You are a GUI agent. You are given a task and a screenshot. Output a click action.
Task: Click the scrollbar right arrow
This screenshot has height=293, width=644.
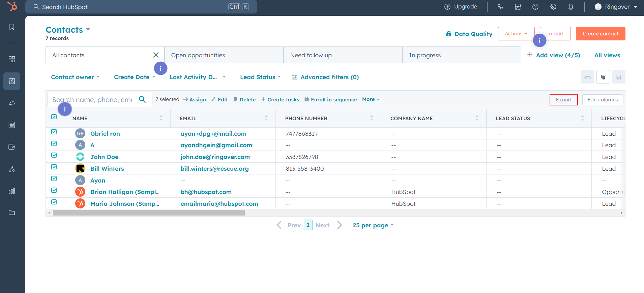tap(621, 213)
